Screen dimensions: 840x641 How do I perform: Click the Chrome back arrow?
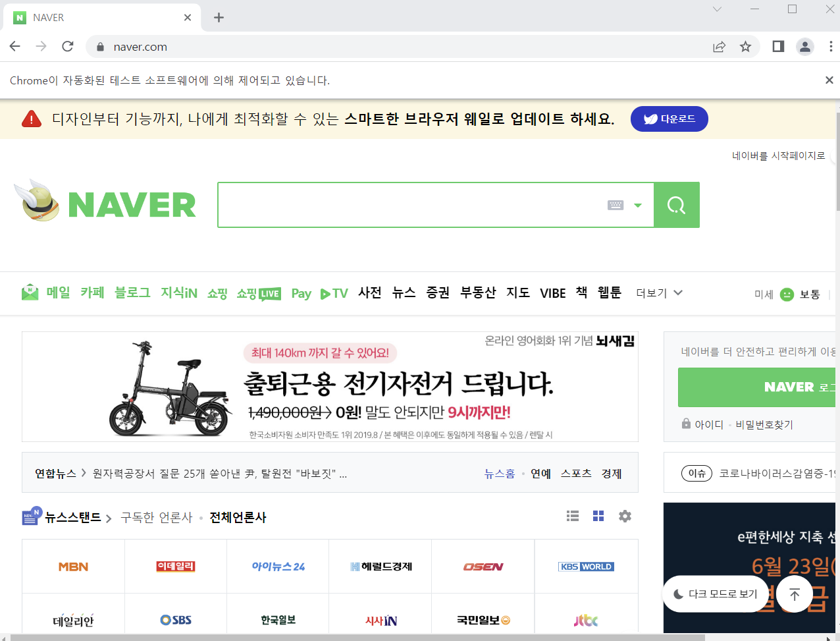click(x=14, y=46)
